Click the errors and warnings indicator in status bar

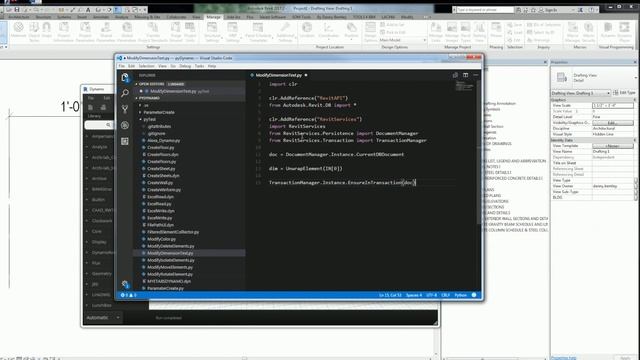pos(129,295)
